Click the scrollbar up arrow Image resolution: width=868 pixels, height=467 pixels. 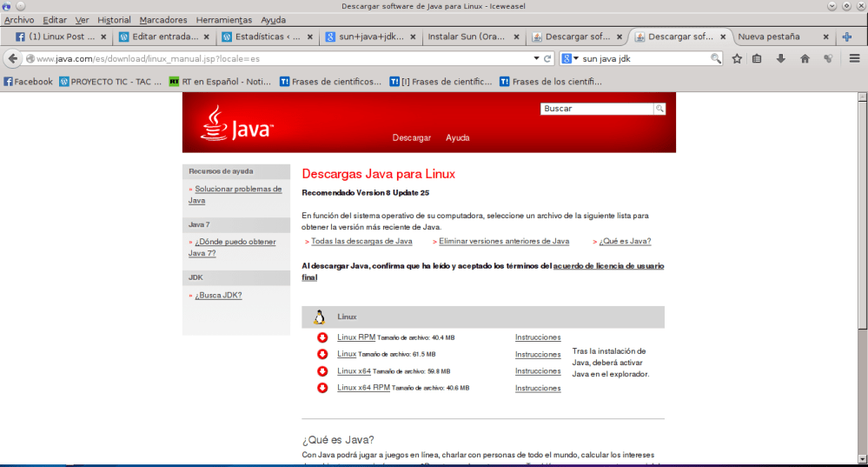(x=863, y=97)
